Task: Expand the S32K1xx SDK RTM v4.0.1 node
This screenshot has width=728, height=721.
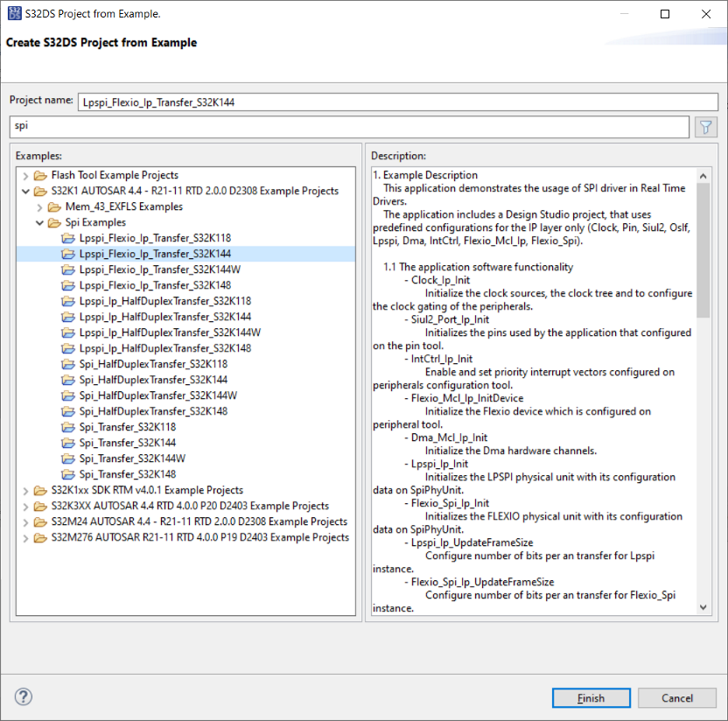Action: [26, 490]
